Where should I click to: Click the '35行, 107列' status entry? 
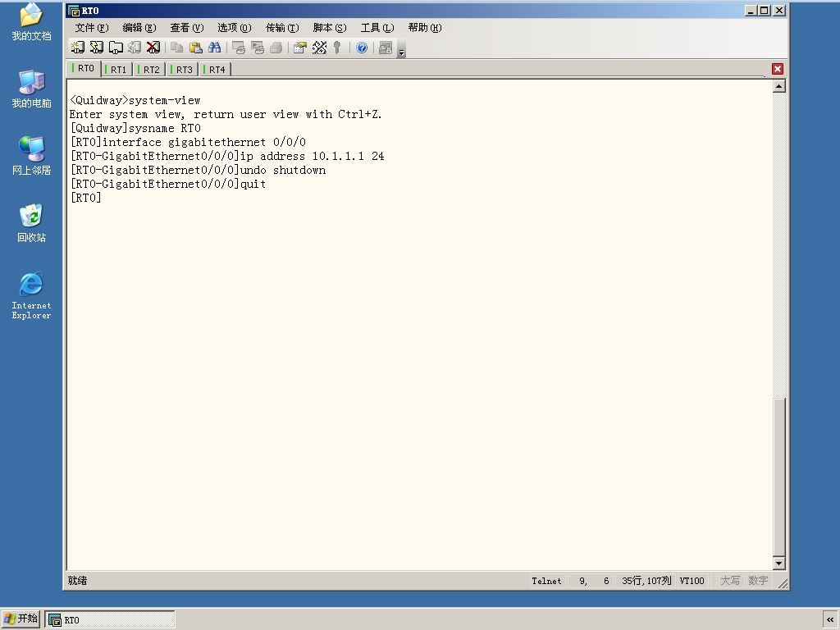pyautogui.click(x=646, y=581)
